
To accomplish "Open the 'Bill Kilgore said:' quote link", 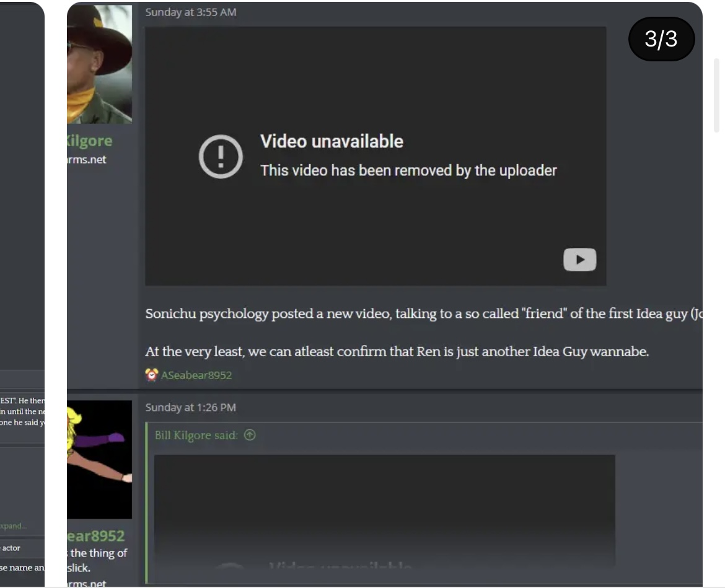I will click(196, 436).
